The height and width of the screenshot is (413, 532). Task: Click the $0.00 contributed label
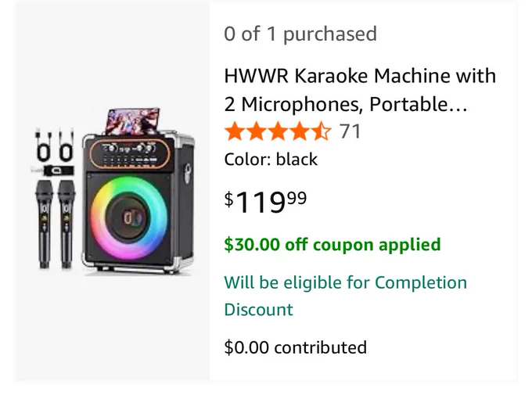[296, 347]
